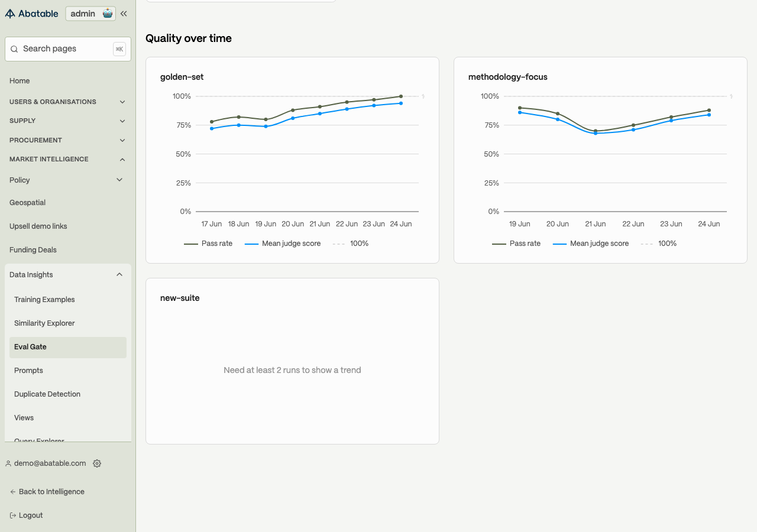The height and width of the screenshot is (532, 757).
Task: Toggle Pass rate legend in methodology-focus chart
Action: click(516, 244)
